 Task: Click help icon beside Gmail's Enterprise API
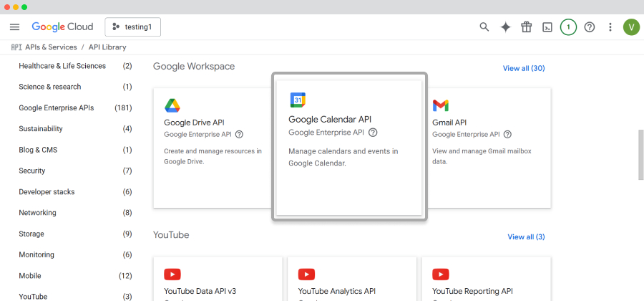pos(507,135)
